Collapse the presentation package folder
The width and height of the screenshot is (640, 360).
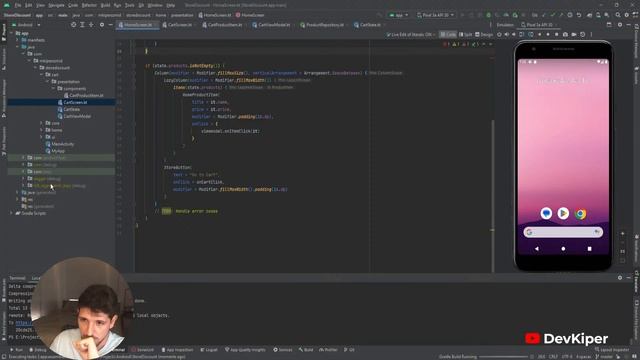click(x=47, y=82)
